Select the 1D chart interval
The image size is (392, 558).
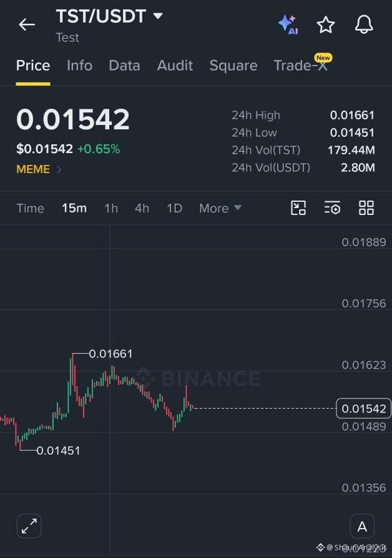pyautogui.click(x=175, y=208)
